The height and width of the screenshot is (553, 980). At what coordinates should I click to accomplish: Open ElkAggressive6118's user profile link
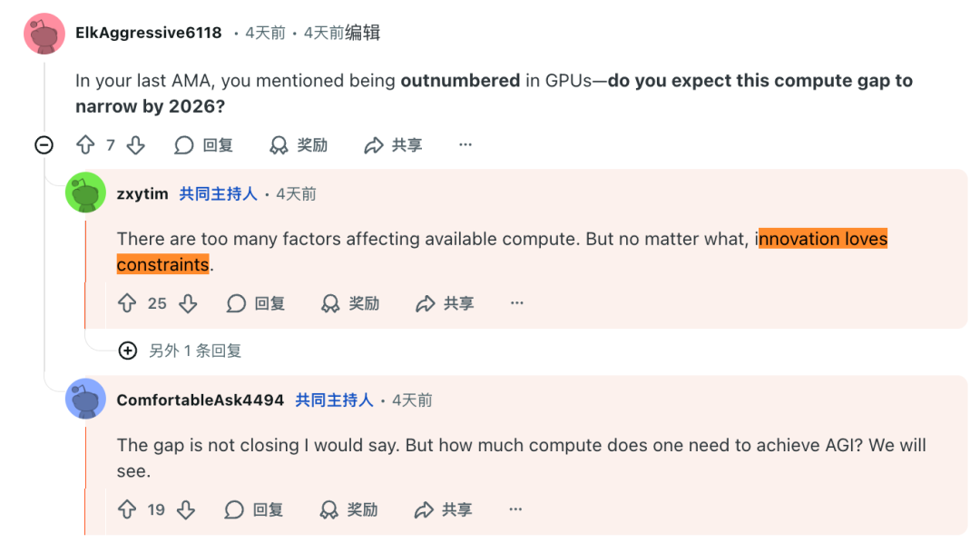click(148, 33)
